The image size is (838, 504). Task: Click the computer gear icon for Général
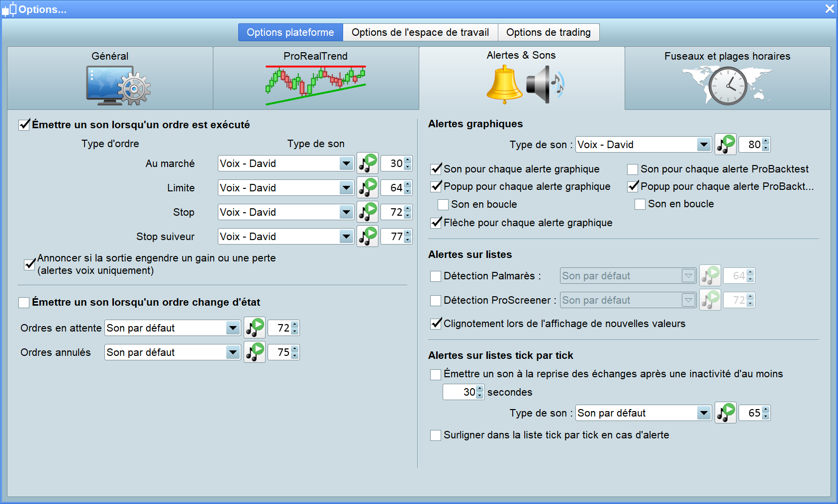tap(118, 85)
